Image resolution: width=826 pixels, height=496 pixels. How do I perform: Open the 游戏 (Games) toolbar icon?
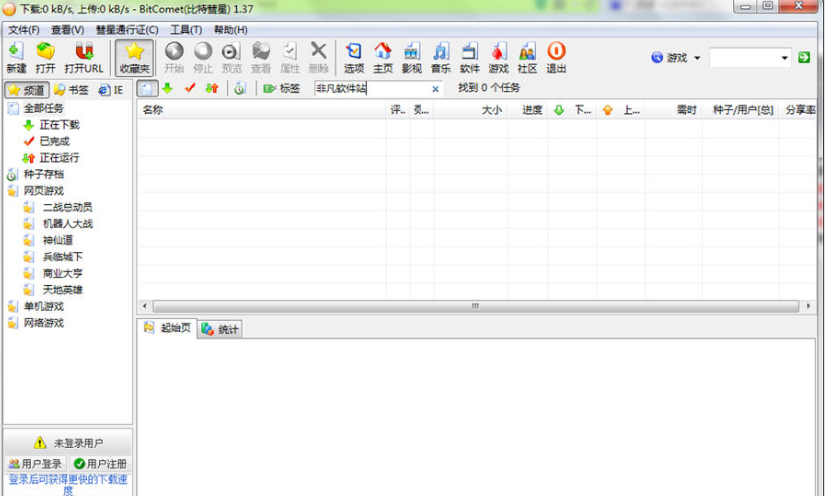tap(498, 57)
